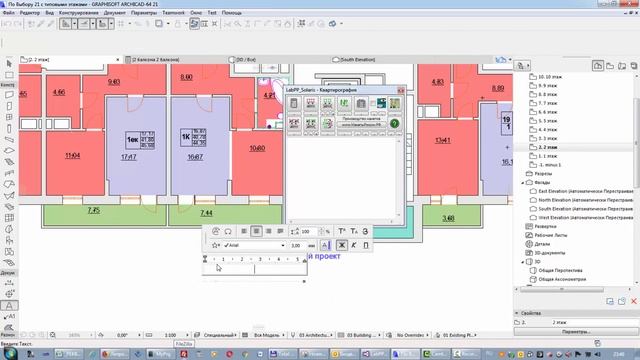Open East Elevation in navigator
The width and height of the screenshot is (640, 360).
click(585, 191)
